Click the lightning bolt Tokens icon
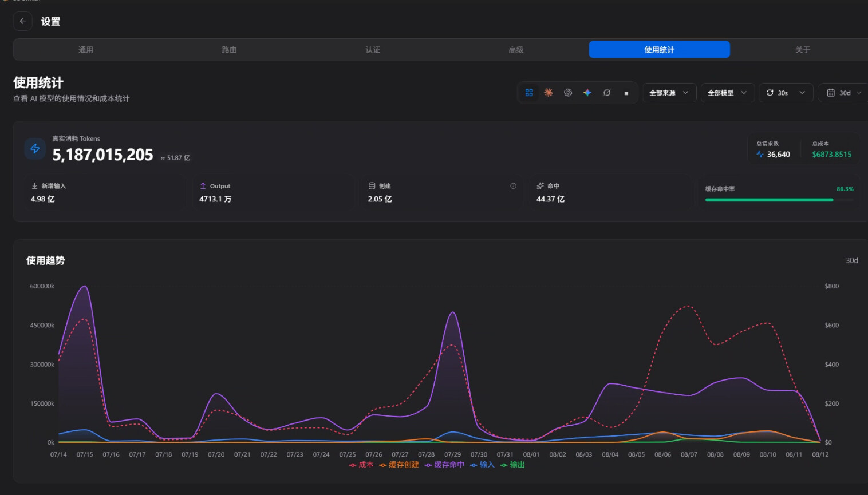Image resolution: width=868 pixels, height=495 pixels. 35,149
